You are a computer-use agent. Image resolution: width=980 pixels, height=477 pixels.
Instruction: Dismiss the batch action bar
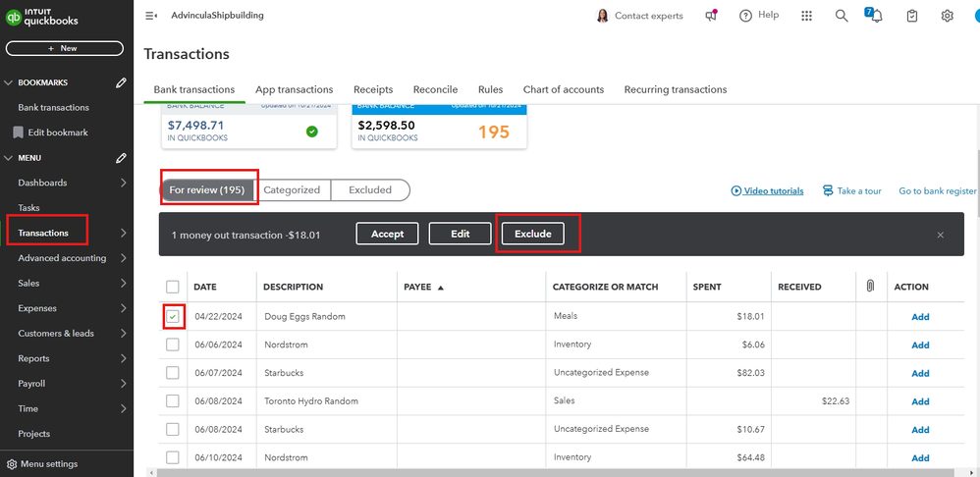[x=940, y=235]
